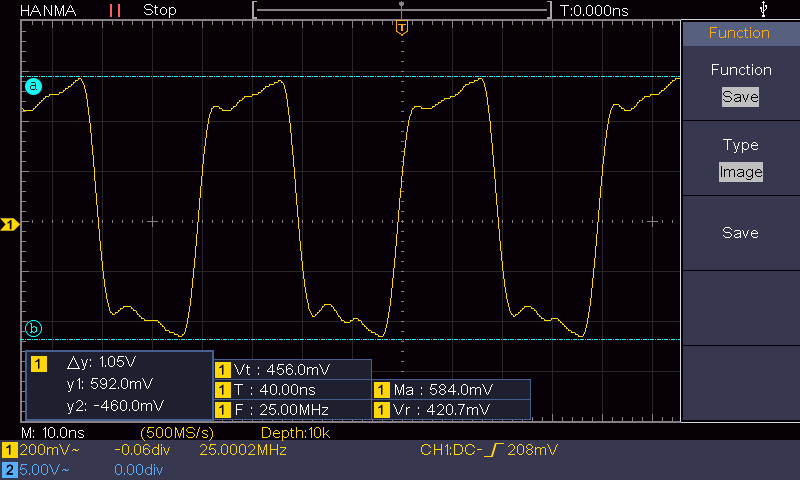This screenshot has height=480, width=800.
Task: Click the M: 10.0ns timebase setting
Action: click(x=53, y=432)
